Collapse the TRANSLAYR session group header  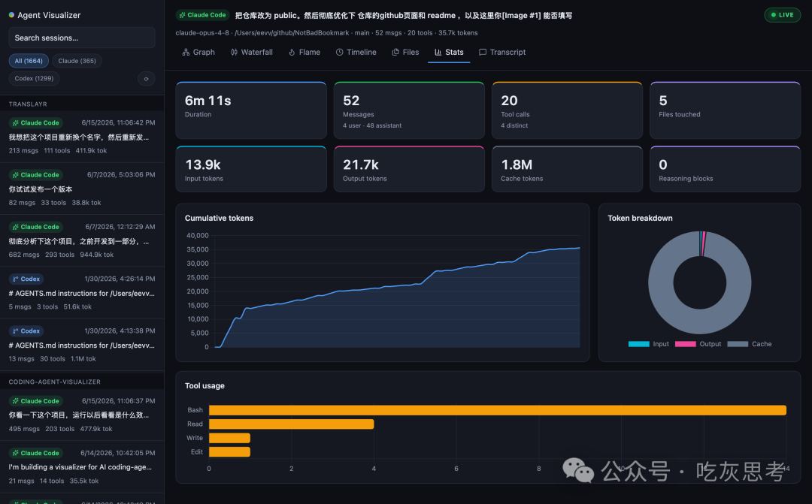(82, 104)
